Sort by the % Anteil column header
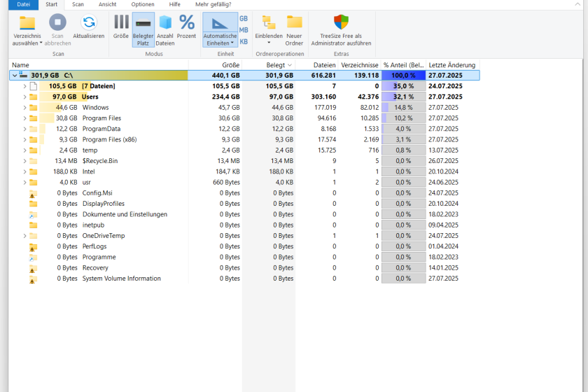This screenshot has width=588, height=392. point(403,65)
